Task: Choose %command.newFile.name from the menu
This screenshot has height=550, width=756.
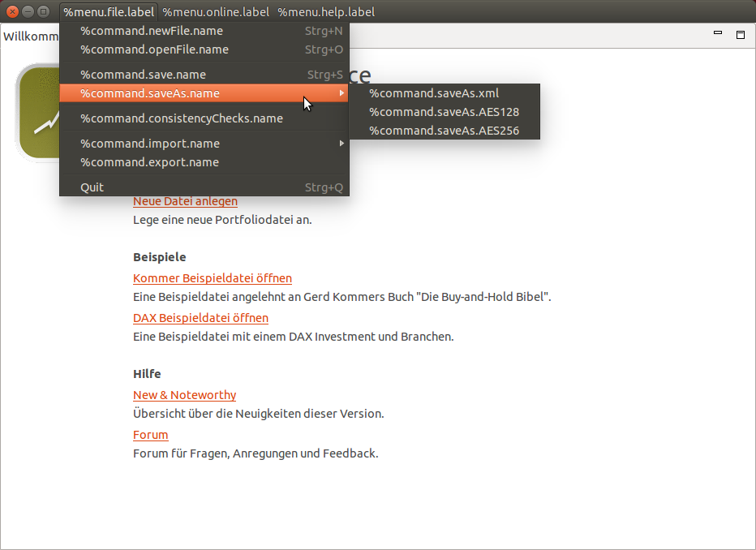Action: (x=152, y=31)
